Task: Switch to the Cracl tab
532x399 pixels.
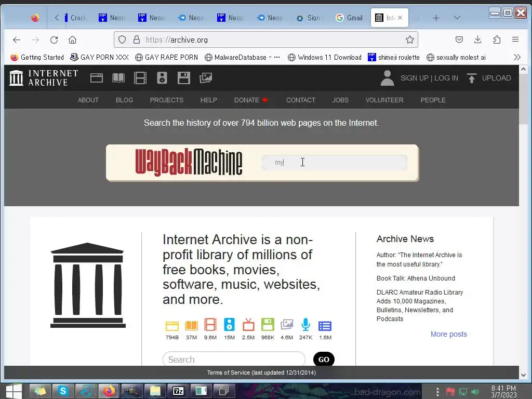Action: (x=75, y=18)
